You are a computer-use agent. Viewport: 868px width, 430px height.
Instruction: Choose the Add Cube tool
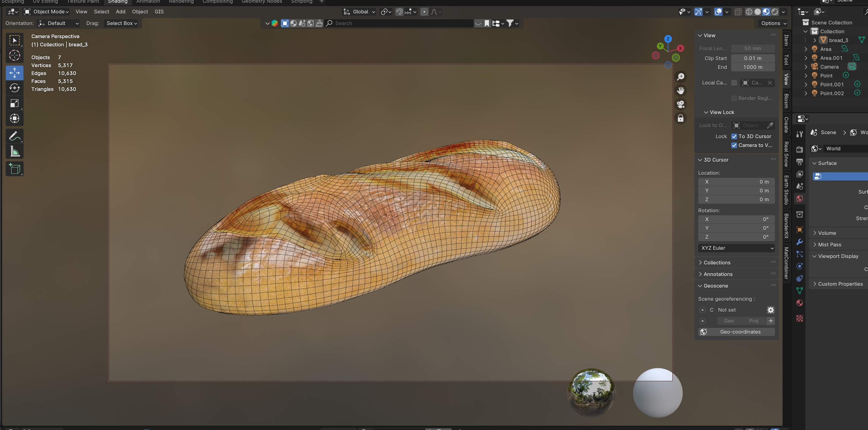click(14, 169)
